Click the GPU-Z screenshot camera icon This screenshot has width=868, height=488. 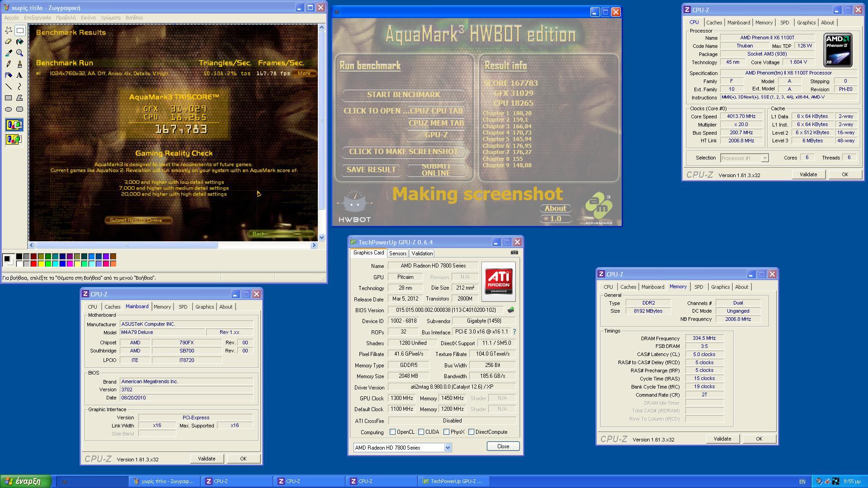514,253
